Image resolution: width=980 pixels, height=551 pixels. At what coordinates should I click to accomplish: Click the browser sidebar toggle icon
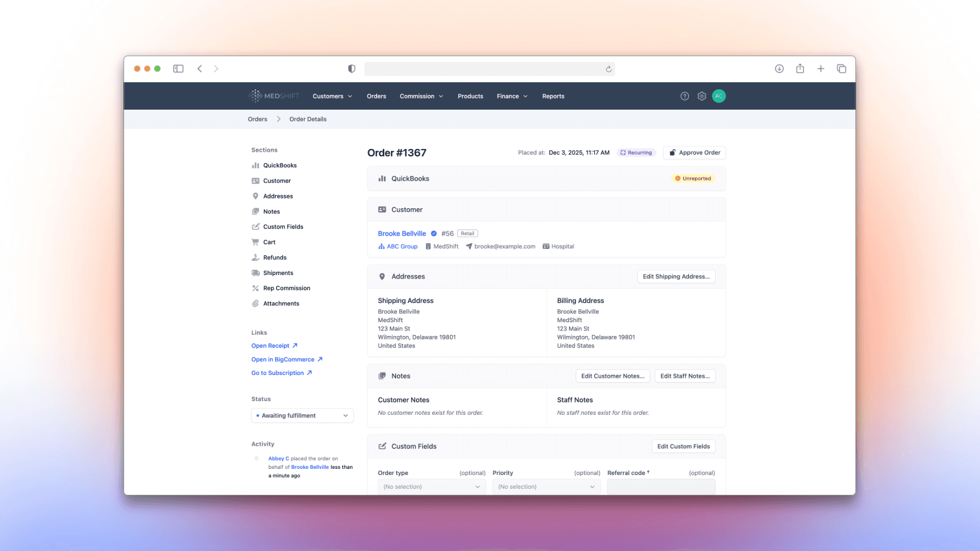point(178,68)
